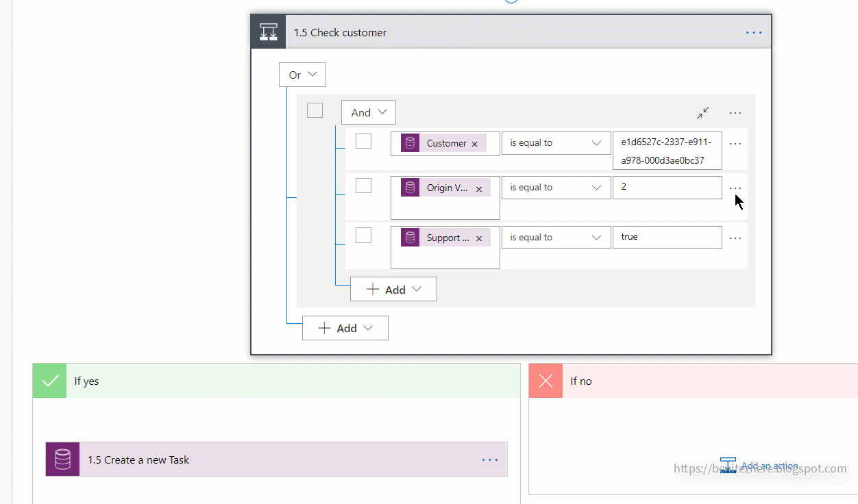Screen dimensions: 858x504
Task: Click the Dataverse icon on the Customer token
Action: 410,143
